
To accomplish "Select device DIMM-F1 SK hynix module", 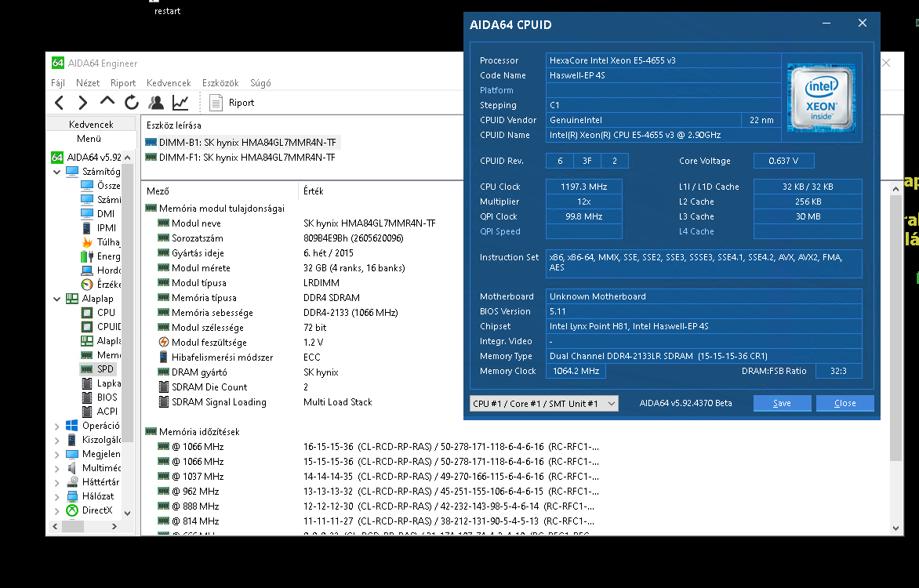I will pyautogui.click(x=240, y=157).
